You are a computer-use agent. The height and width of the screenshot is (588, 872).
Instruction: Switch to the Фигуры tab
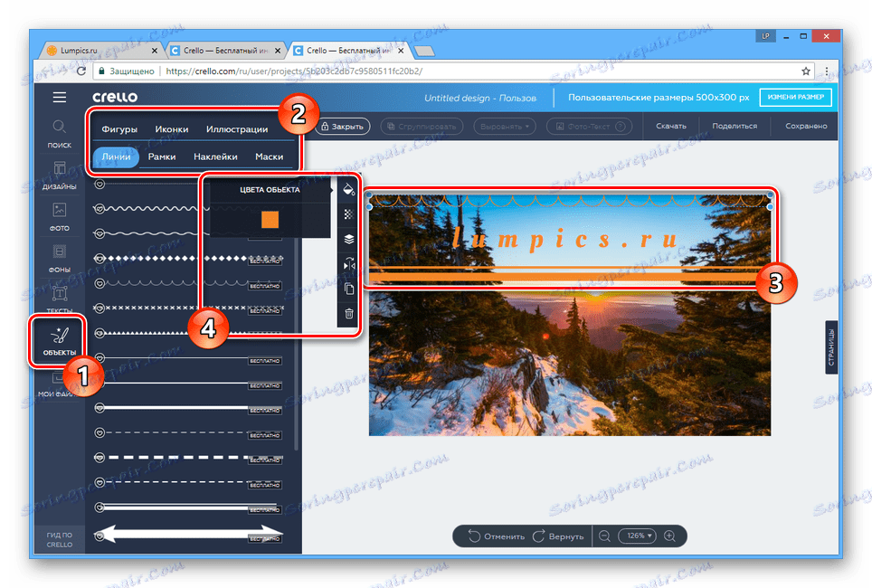(119, 129)
